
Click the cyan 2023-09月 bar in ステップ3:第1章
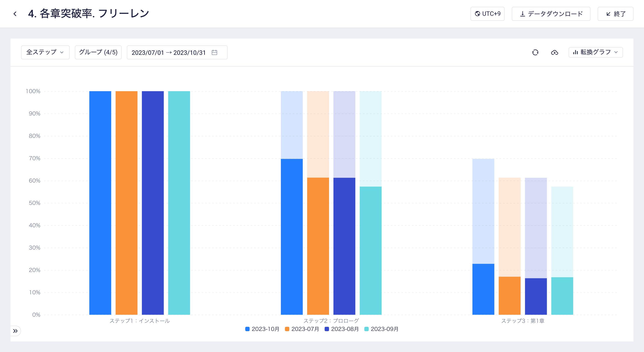click(562, 296)
